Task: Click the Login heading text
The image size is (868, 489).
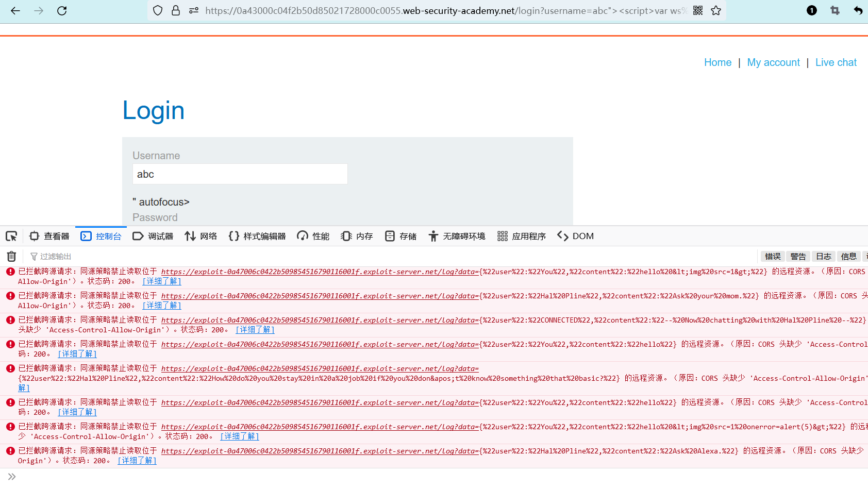Action: tap(154, 110)
